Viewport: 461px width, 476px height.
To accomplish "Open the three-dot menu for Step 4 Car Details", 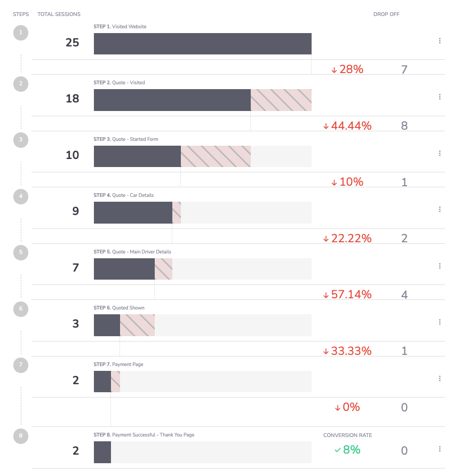I will (x=440, y=209).
